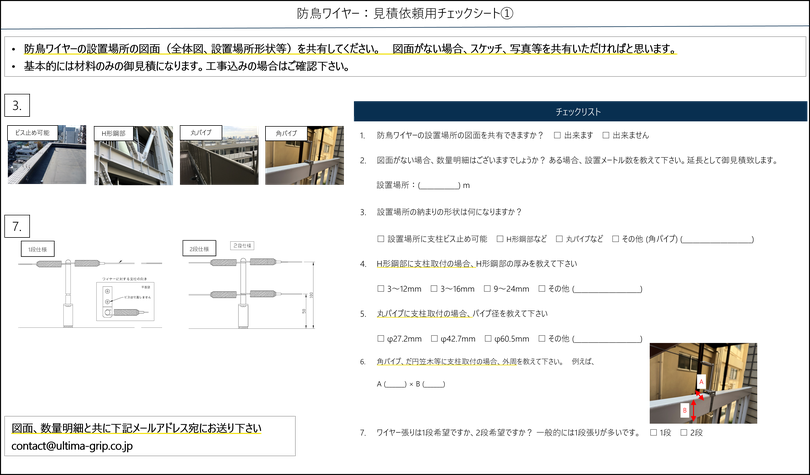Select the φ27.2mm pipe diameter checkbox
The width and height of the screenshot is (810, 475).
tap(381, 339)
